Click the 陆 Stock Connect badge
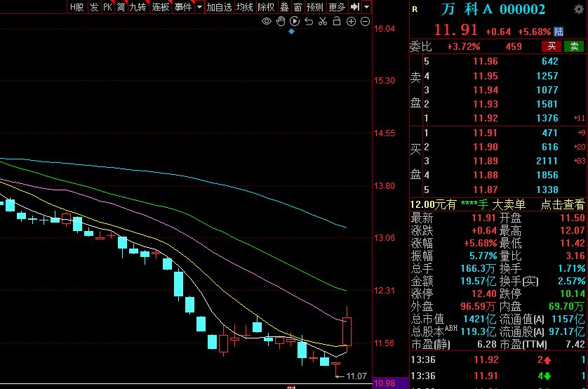Viewport: 588px width, 389px height. pos(559,32)
